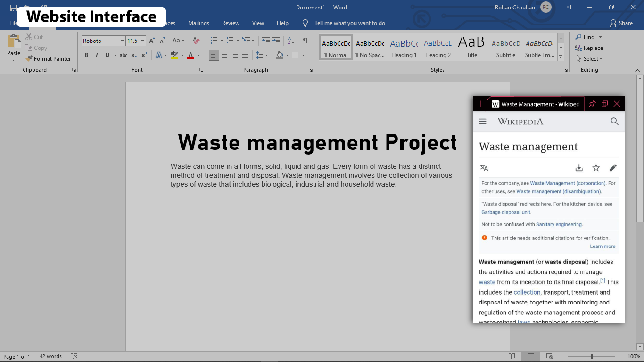Click the Replace button

[x=589, y=48]
